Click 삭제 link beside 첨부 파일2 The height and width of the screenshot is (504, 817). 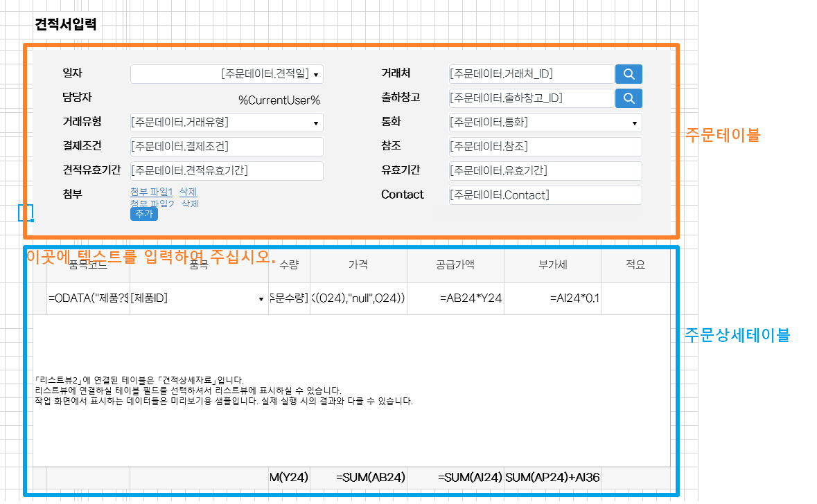point(190,203)
